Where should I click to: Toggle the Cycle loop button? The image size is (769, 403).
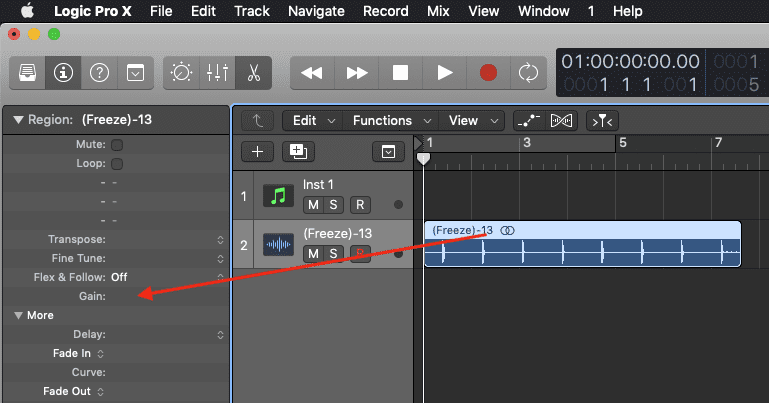click(x=526, y=73)
